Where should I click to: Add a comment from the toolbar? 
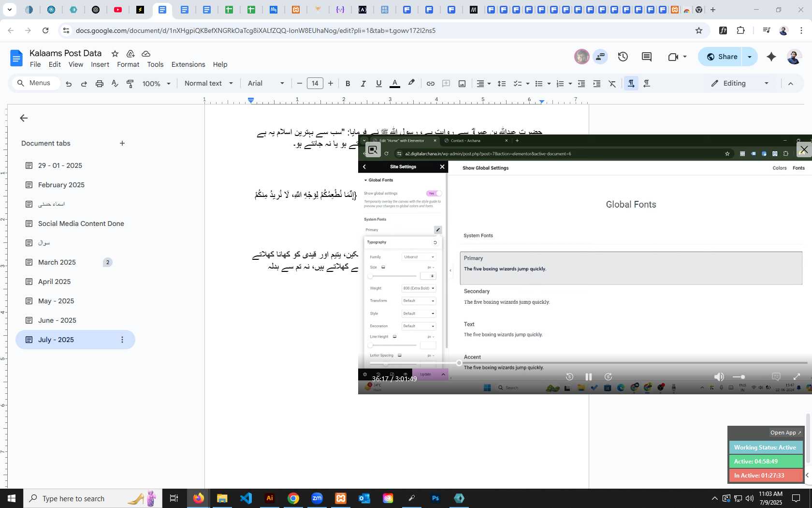pos(446,84)
